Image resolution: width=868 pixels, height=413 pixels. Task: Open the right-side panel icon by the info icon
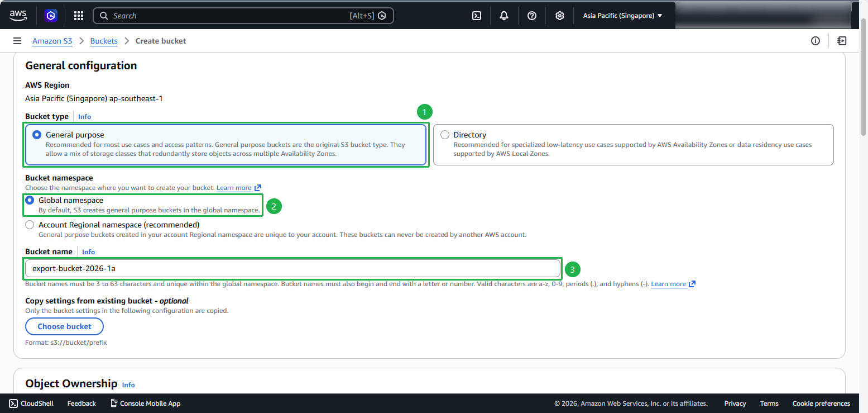tap(842, 41)
